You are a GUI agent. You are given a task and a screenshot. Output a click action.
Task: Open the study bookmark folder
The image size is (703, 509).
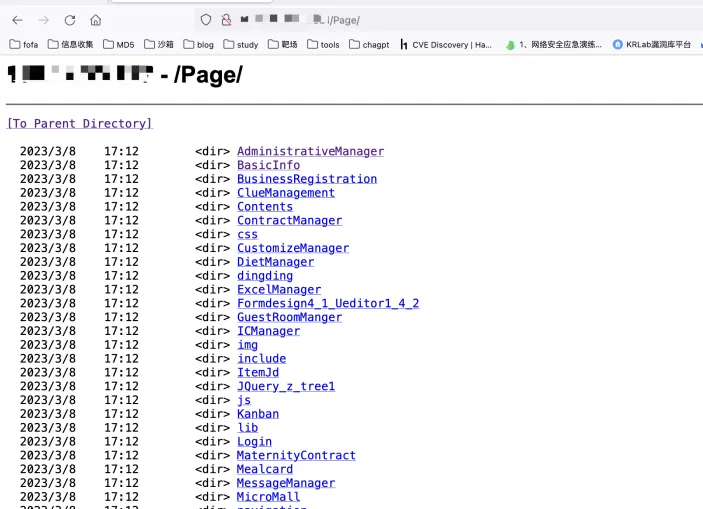241,44
